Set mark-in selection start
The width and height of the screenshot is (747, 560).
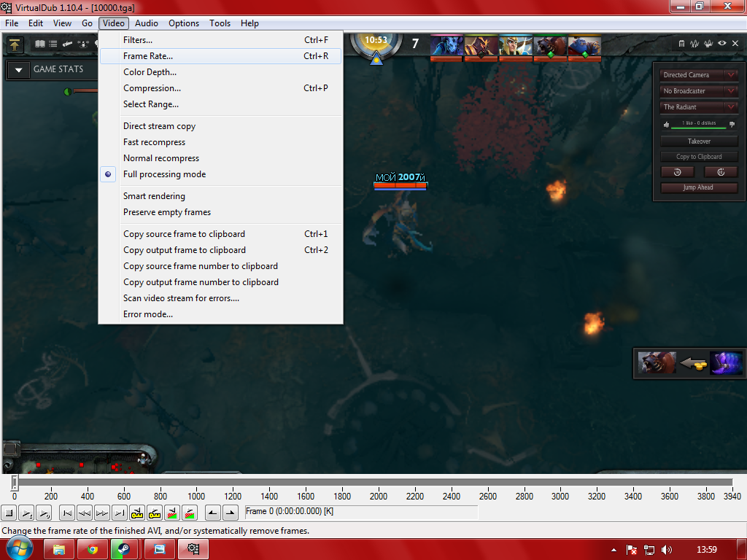212,513
